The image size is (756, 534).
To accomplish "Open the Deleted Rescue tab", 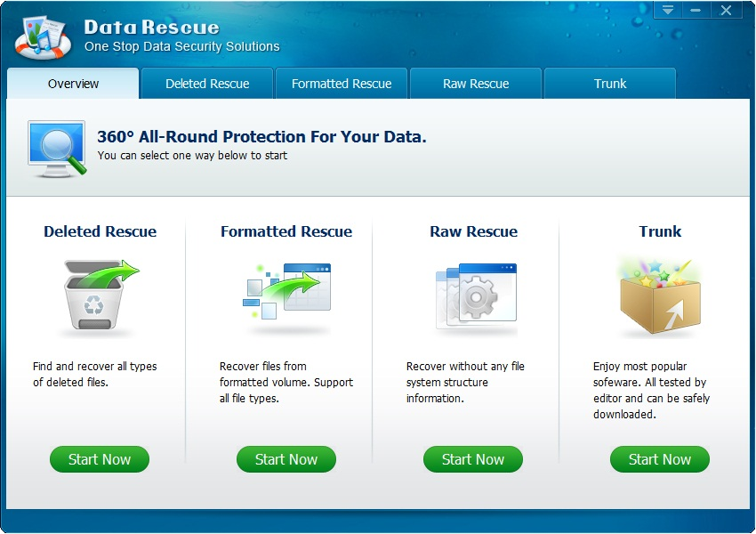I will click(x=207, y=84).
